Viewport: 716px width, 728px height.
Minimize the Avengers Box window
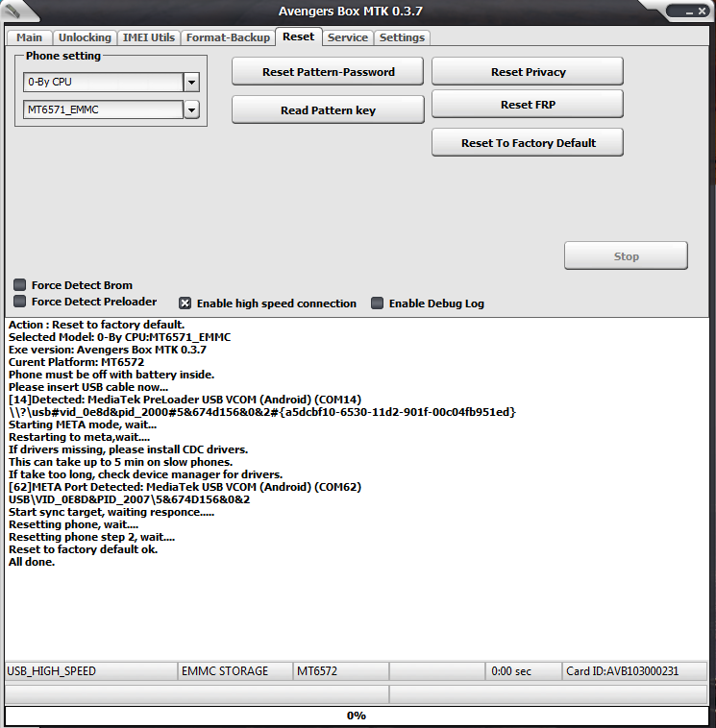tap(689, 12)
